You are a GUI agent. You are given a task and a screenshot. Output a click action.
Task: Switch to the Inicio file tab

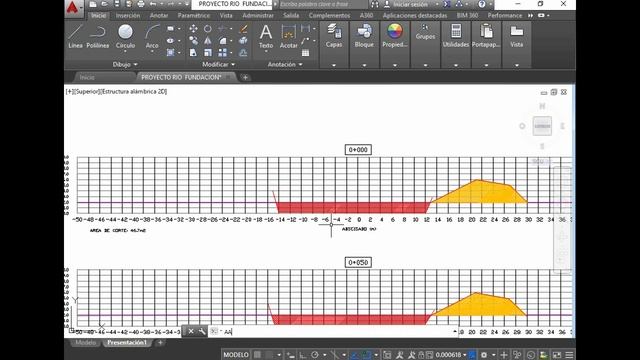coord(87,77)
